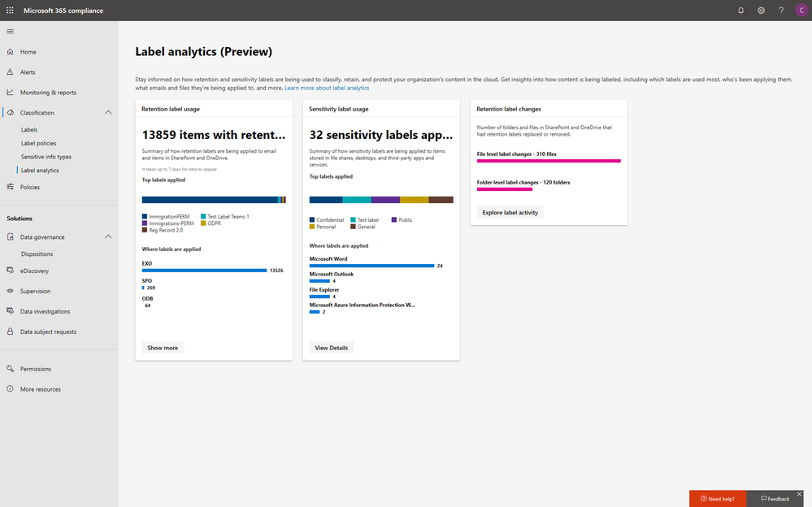Viewport: 812px width, 507px height.
Task: Open the user account avatar
Action: (x=801, y=11)
